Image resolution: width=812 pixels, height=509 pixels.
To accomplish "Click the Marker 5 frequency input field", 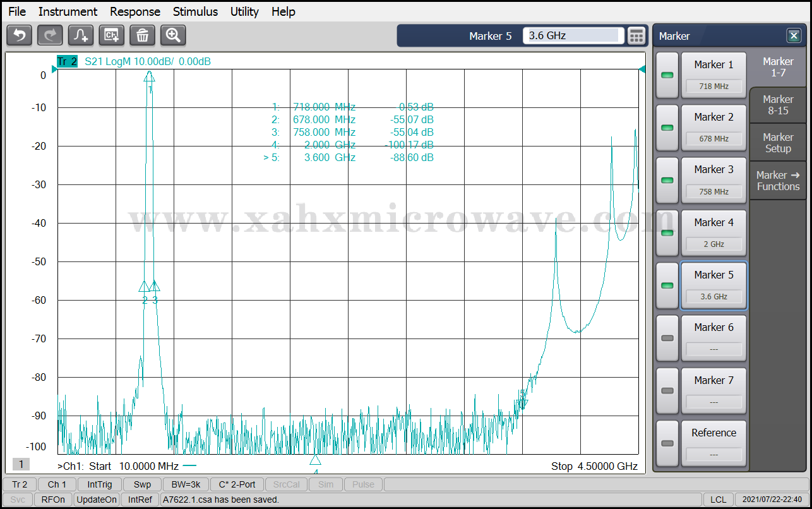I will pos(573,36).
